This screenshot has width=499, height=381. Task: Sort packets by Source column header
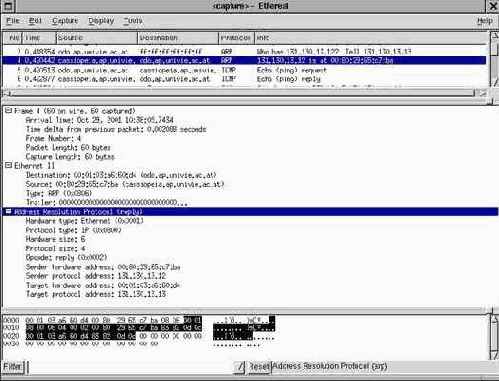point(97,38)
